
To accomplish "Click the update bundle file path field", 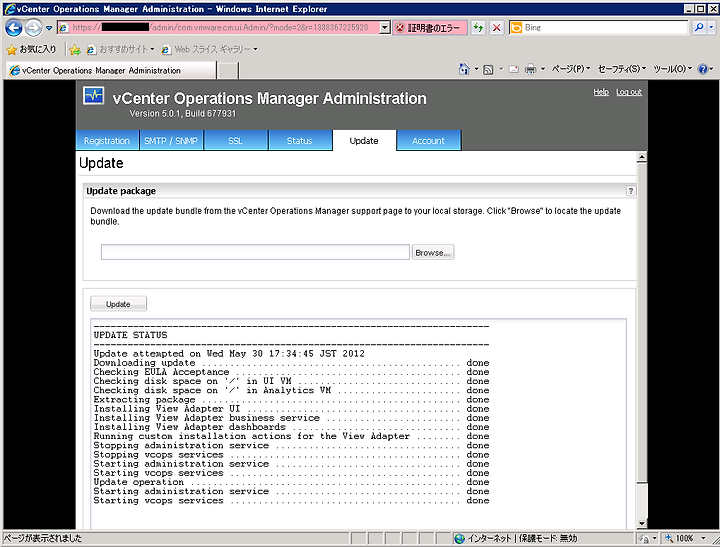I will click(255, 252).
